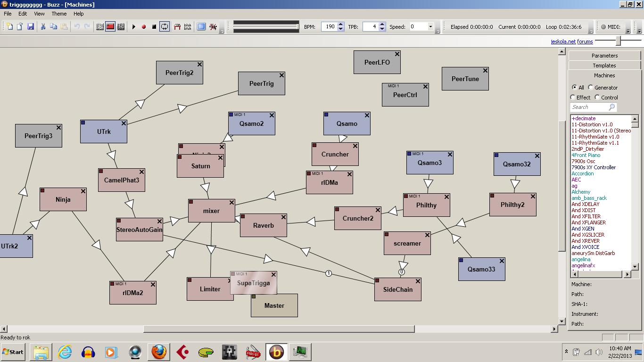This screenshot has height=362, width=644.
Task: Select the Control radio button
Action: 597,97
